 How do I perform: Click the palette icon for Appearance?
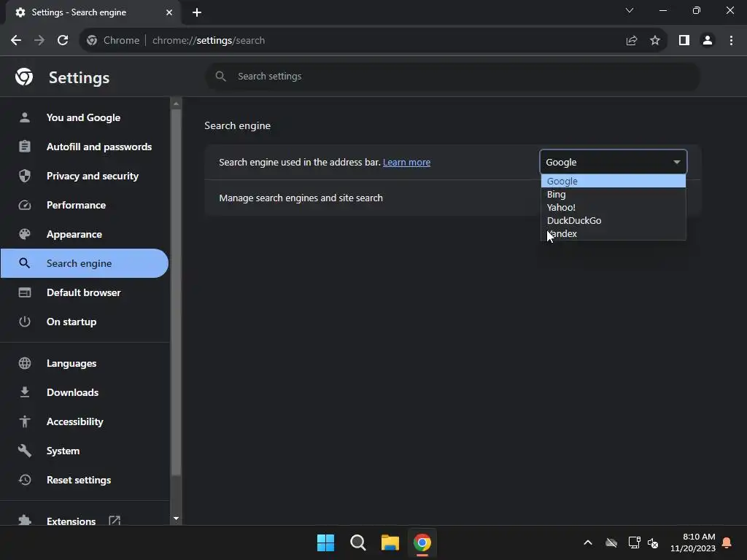click(25, 234)
